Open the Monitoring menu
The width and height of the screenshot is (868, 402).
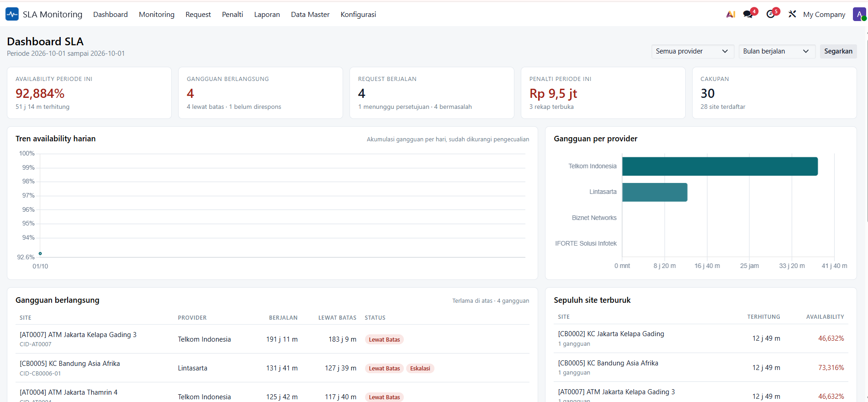click(x=157, y=15)
